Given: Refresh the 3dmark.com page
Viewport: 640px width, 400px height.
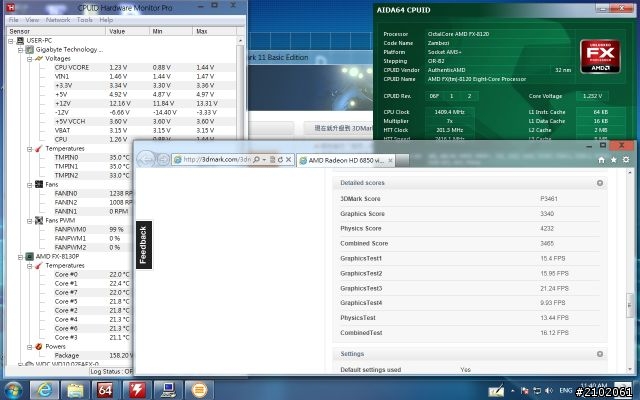Looking at the screenshot, I should [280, 160].
